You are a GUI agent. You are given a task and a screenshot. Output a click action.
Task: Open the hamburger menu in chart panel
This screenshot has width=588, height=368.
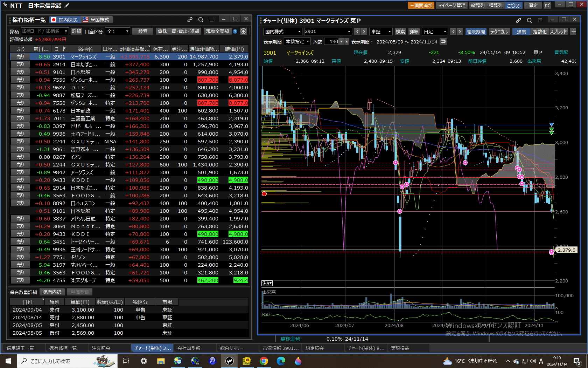(x=540, y=20)
